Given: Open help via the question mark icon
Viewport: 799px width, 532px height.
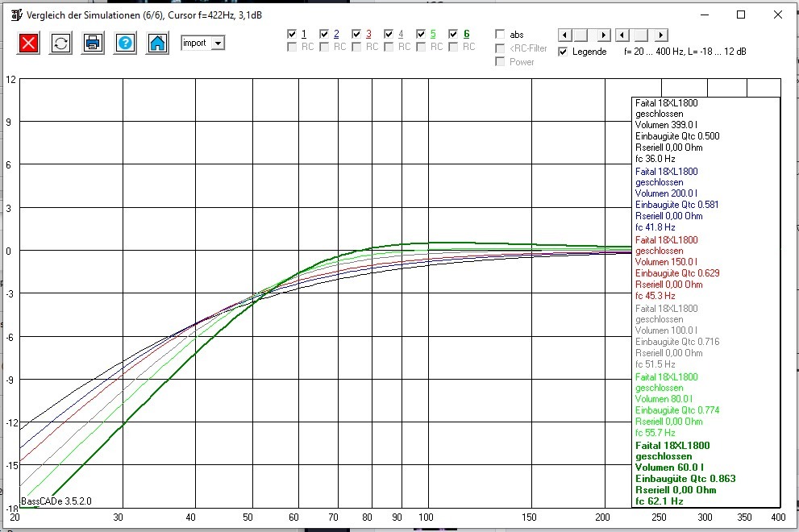Looking at the screenshot, I should pyautogui.click(x=125, y=44).
